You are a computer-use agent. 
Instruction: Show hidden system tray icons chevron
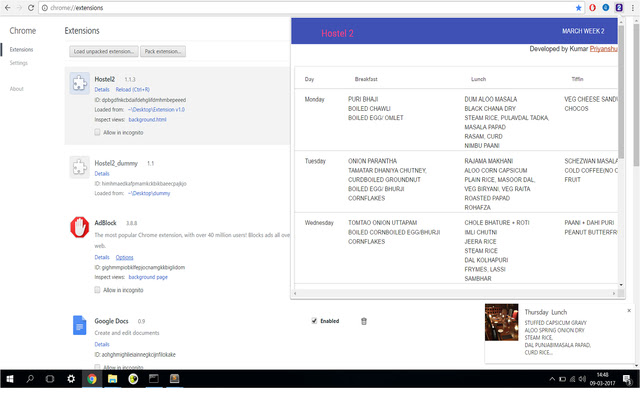pos(552,379)
